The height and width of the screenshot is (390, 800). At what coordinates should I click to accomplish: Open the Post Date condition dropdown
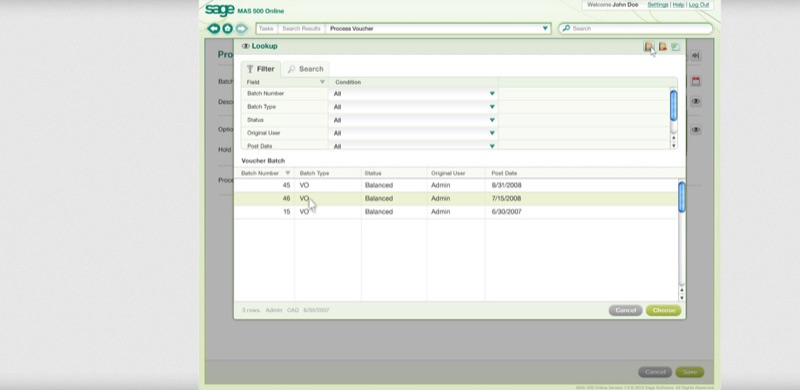(492, 146)
